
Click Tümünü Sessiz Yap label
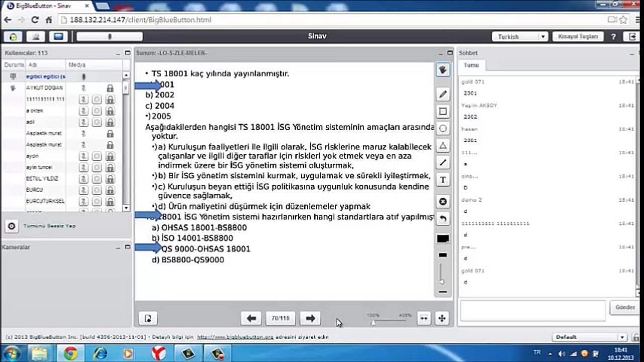(49, 226)
